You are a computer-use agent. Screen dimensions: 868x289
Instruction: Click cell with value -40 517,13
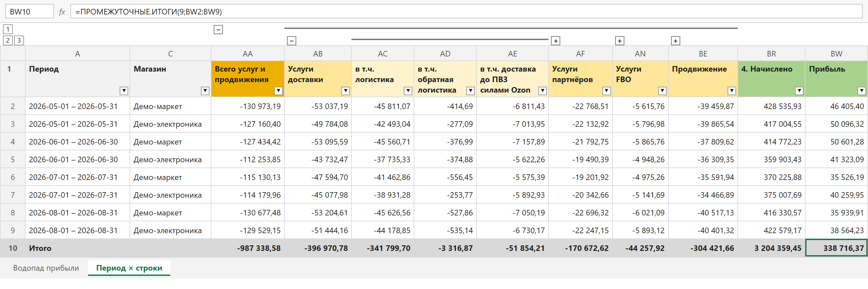pyautogui.click(x=703, y=213)
